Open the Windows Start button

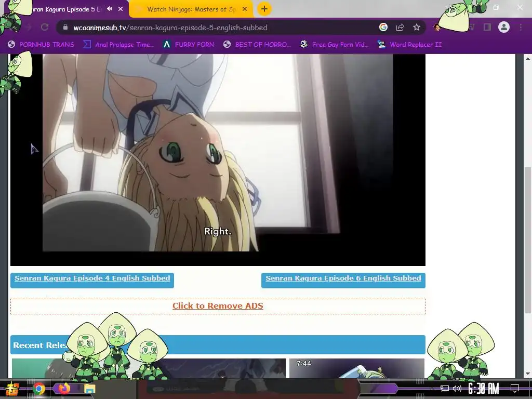click(x=12, y=389)
